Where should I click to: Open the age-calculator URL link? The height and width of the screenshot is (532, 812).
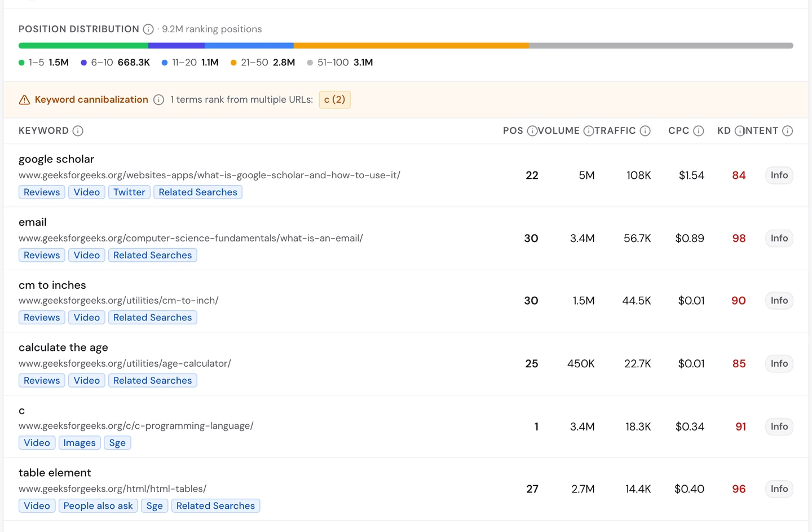[x=125, y=364]
